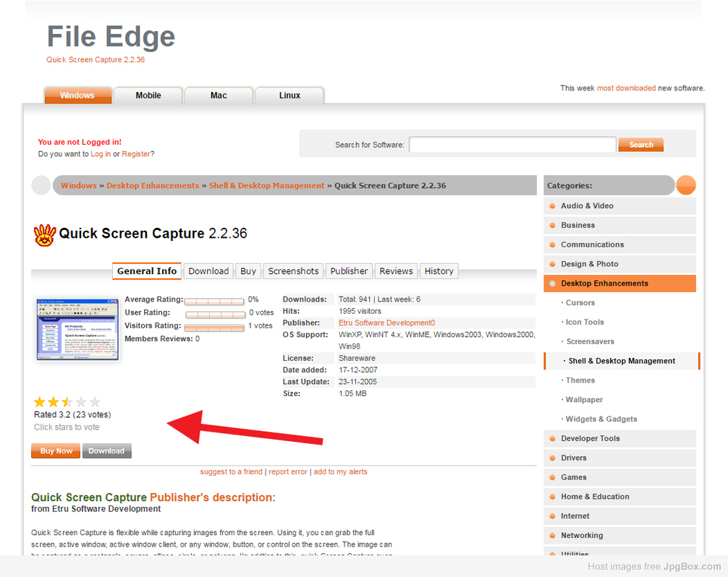Open the Themes subcategory

click(x=580, y=380)
